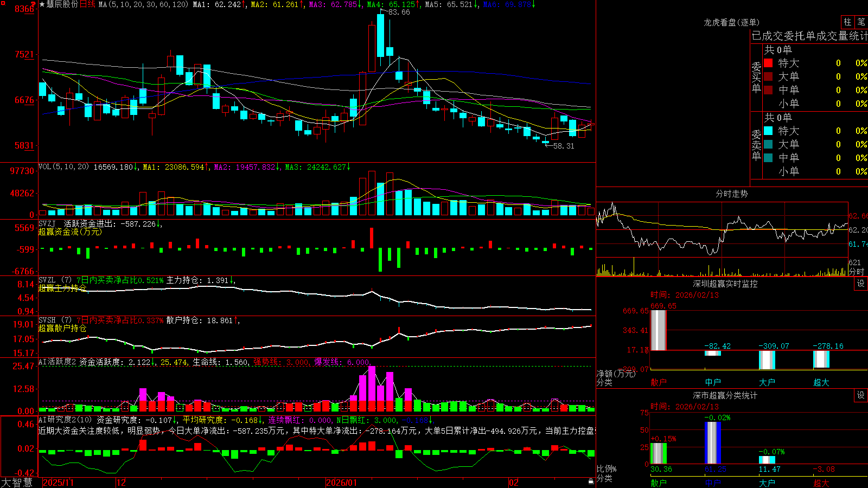Click the MA1: 62.242 value

(x=219, y=4)
